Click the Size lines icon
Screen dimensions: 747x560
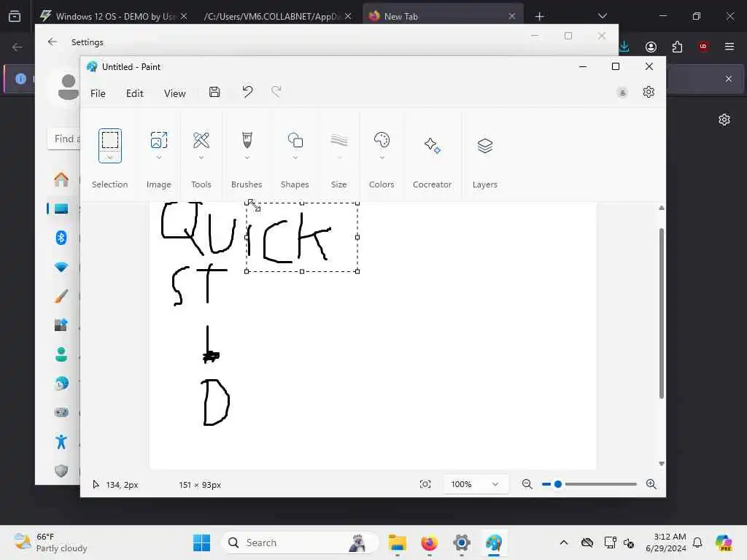[338, 140]
